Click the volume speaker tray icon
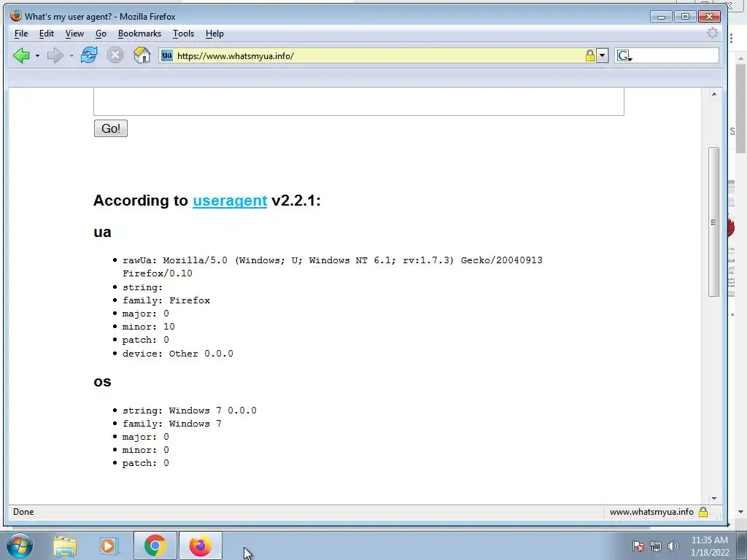 click(x=673, y=547)
